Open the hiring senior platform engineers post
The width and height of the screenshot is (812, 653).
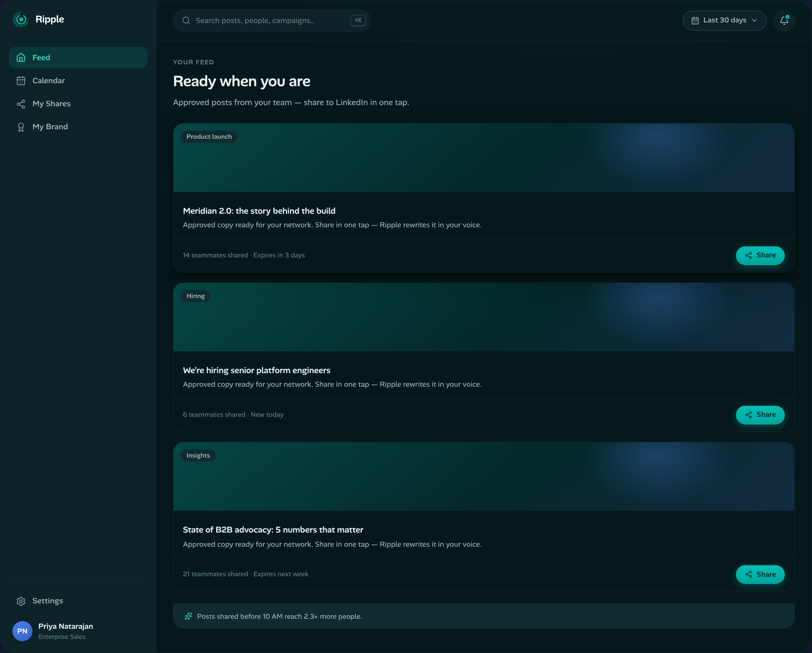coord(256,370)
